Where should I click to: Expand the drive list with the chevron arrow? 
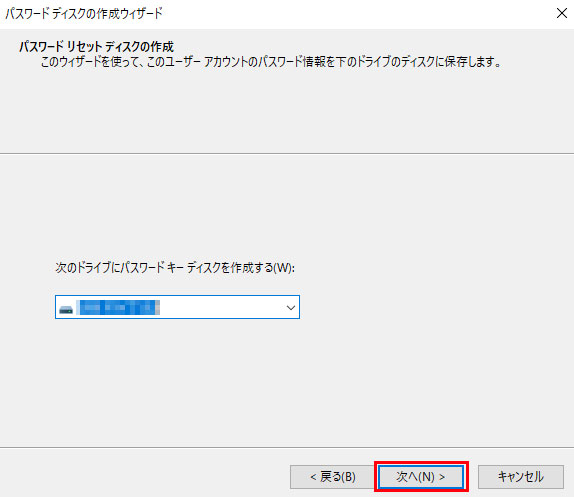click(291, 308)
